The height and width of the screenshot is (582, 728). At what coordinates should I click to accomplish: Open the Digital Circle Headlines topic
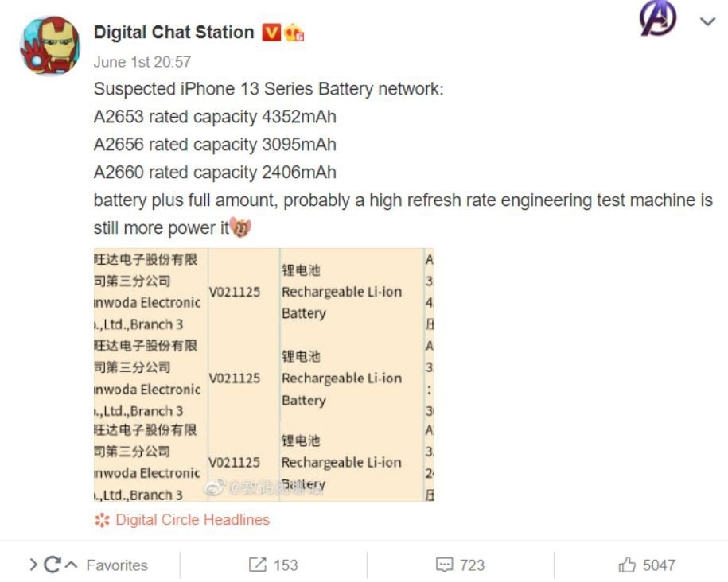pyautogui.click(x=193, y=520)
